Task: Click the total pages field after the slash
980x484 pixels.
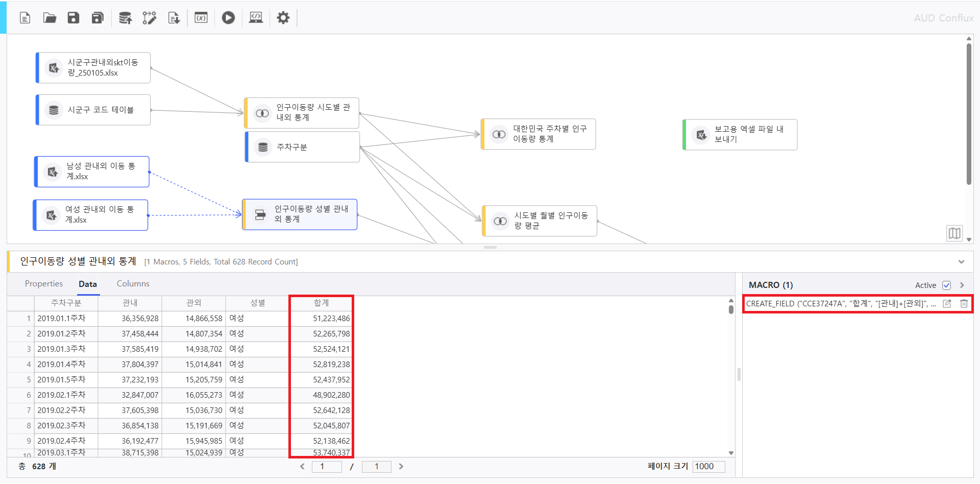Action: coord(377,466)
